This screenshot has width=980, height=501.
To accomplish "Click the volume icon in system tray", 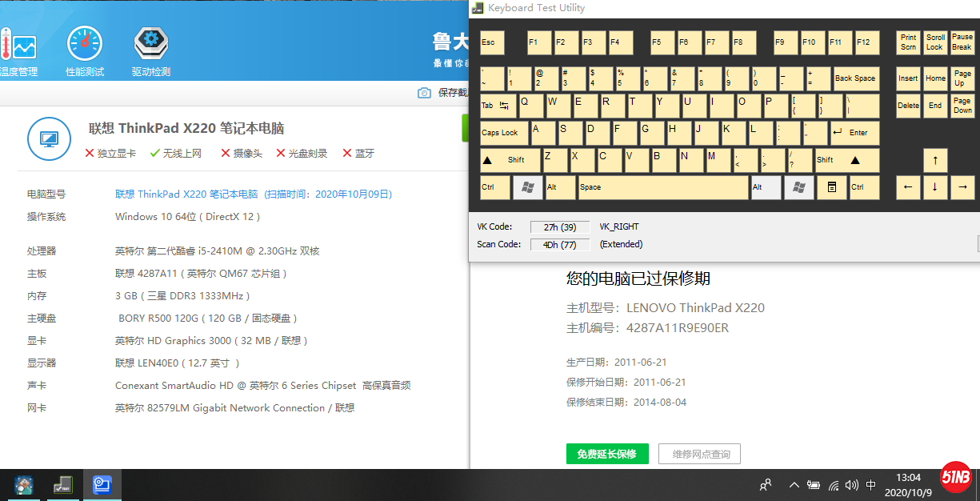I will point(851,485).
